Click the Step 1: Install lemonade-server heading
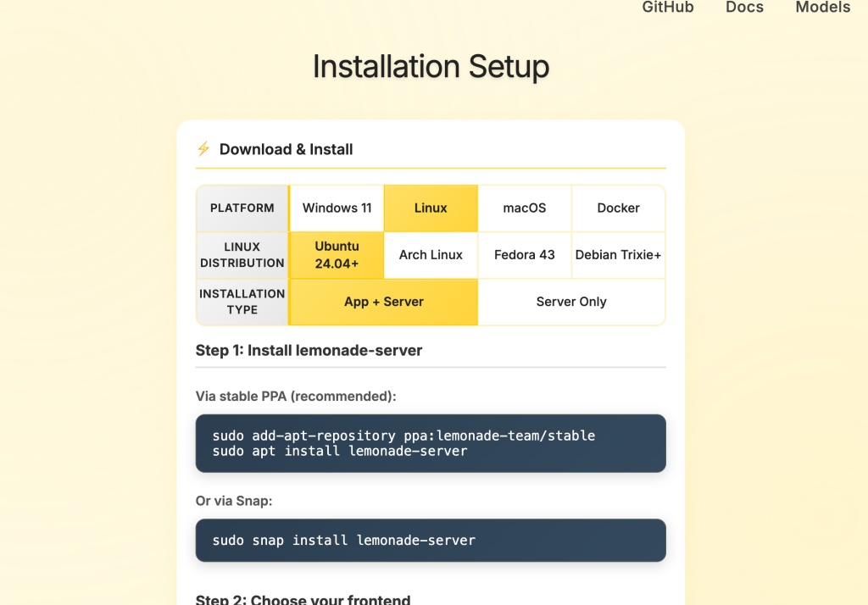 tap(309, 350)
